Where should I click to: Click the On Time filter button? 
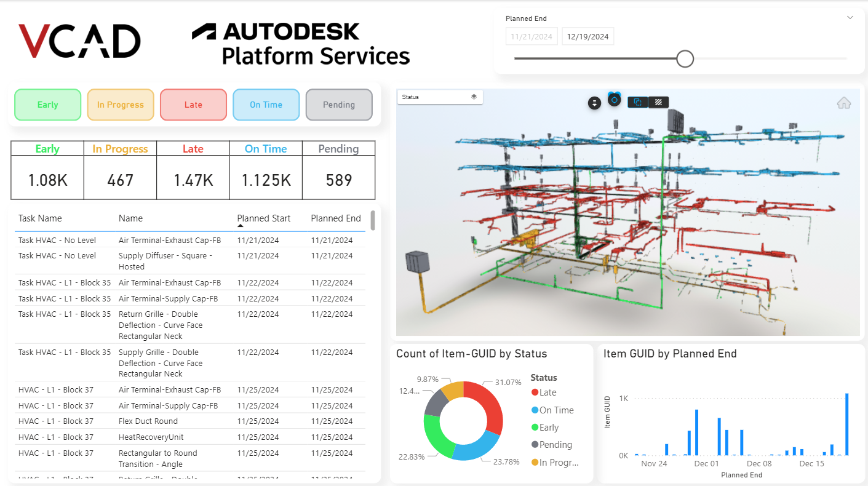pos(266,105)
